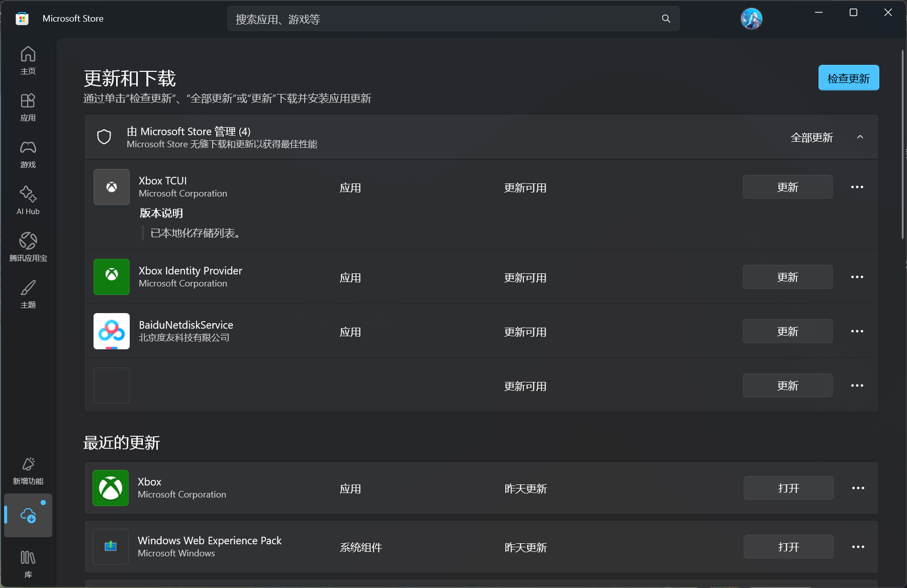
Task: Open more options for Windows Web Experience Pack
Action: [858, 547]
